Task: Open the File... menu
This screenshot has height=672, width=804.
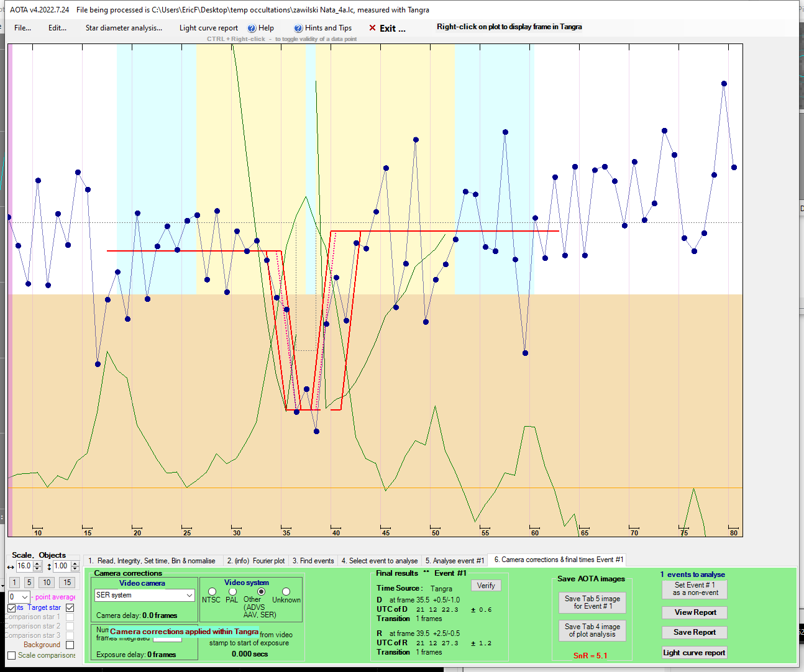Action: coord(23,28)
